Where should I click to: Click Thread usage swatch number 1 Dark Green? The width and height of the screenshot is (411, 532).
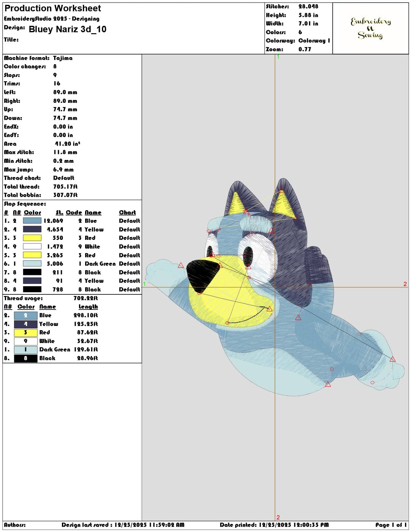(26, 350)
